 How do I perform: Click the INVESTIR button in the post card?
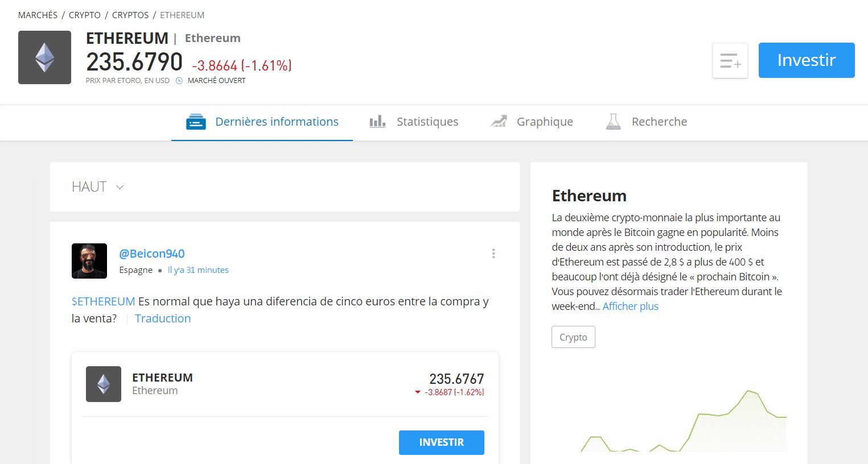point(442,442)
